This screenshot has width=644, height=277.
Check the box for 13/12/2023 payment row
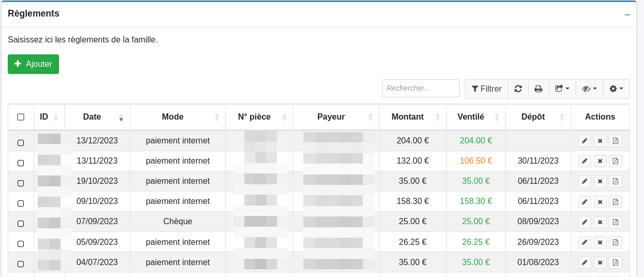point(21,143)
